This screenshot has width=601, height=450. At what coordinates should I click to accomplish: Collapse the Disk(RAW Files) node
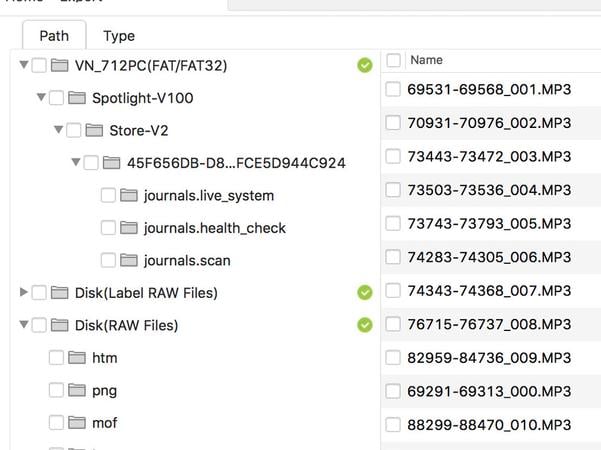[23, 325]
